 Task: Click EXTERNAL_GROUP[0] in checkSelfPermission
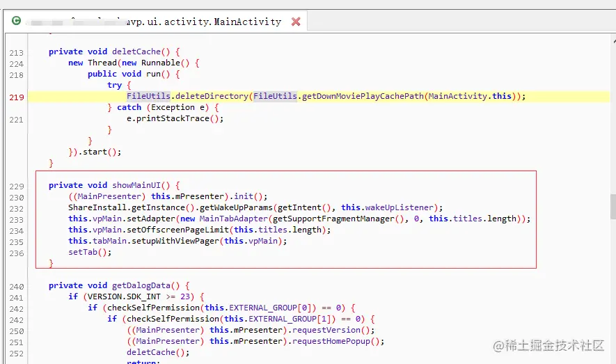click(270, 308)
